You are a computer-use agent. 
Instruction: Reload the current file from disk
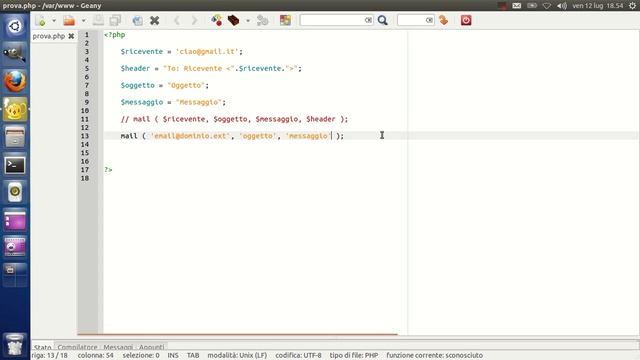(x=138, y=20)
